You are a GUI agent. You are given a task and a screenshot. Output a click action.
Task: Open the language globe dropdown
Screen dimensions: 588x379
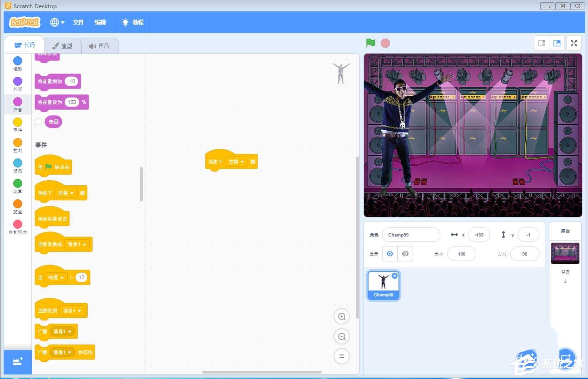coord(57,22)
